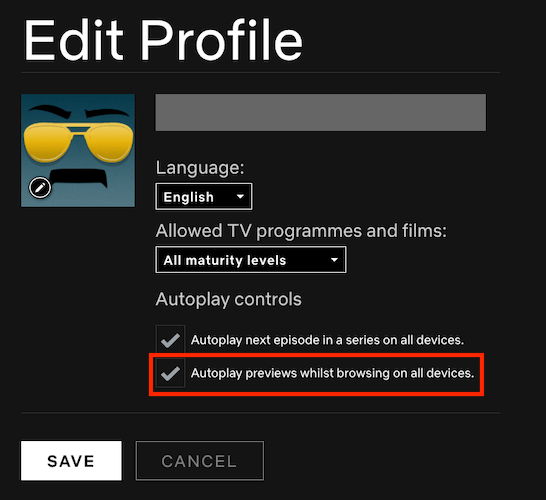Click the Language: label
Screen dimensions: 546x500
click(x=200, y=168)
